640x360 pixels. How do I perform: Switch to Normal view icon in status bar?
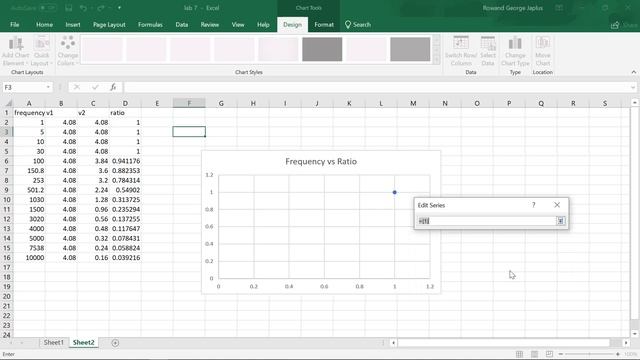(519, 354)
